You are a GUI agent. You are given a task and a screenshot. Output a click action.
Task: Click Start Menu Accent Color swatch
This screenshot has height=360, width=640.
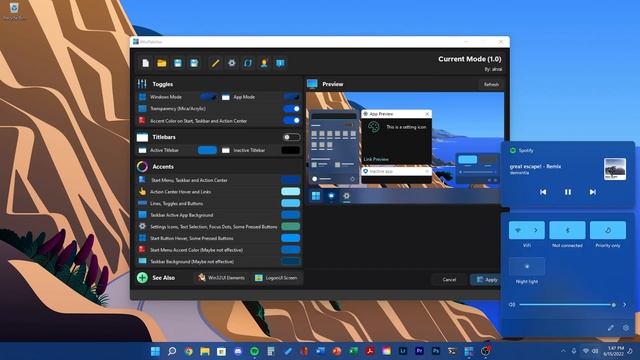[291, 250]
